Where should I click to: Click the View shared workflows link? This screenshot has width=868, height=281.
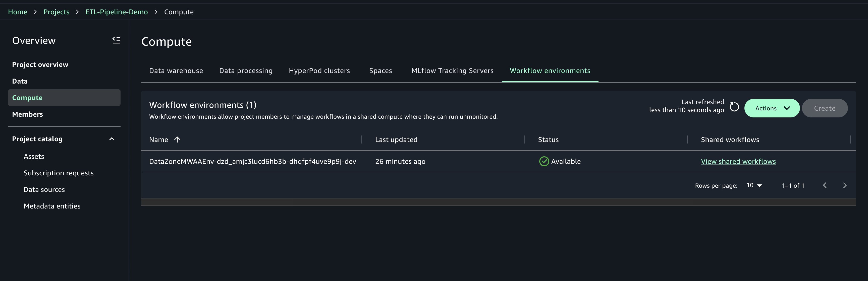pyautogui.click(x=738, y=162)
